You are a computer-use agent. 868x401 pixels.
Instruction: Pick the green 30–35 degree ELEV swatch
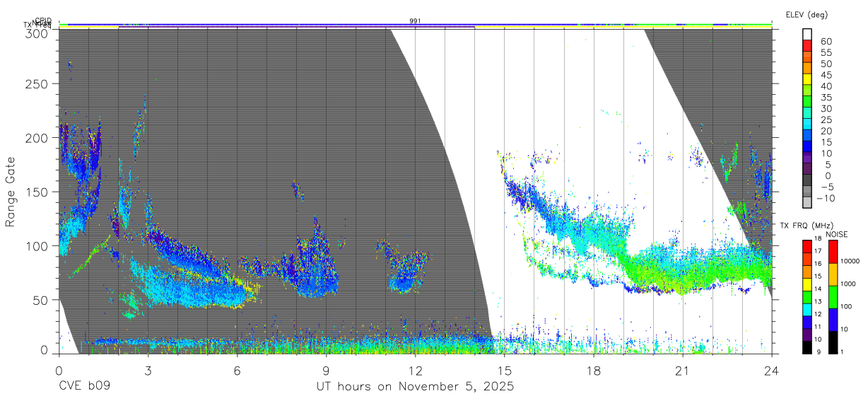point(807,103)
